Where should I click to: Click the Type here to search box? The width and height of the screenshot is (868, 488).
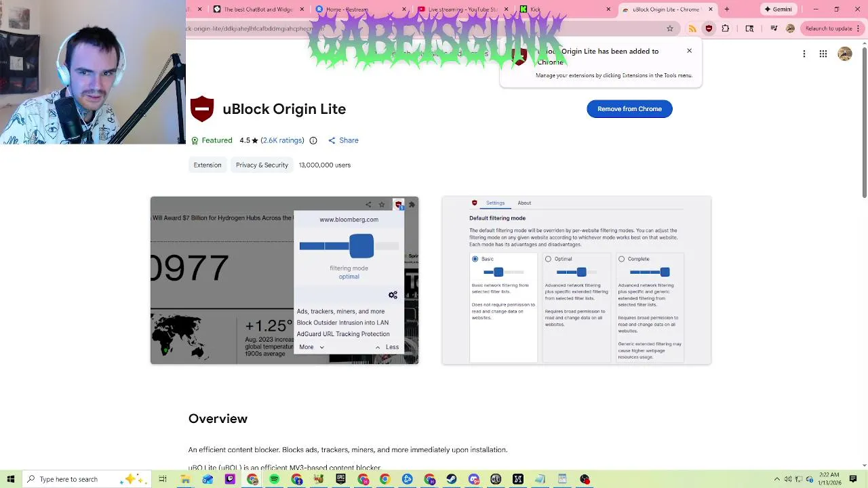click(87, 479)
